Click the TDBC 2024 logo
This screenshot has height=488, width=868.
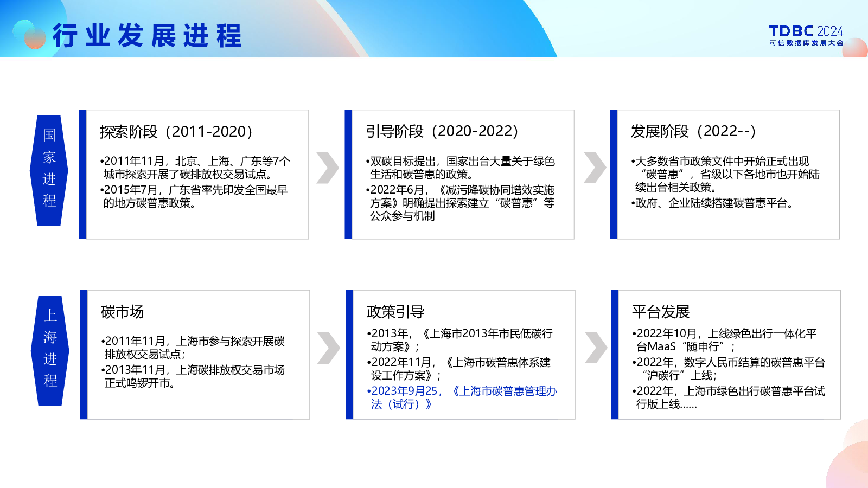click(x=806, y=36)
